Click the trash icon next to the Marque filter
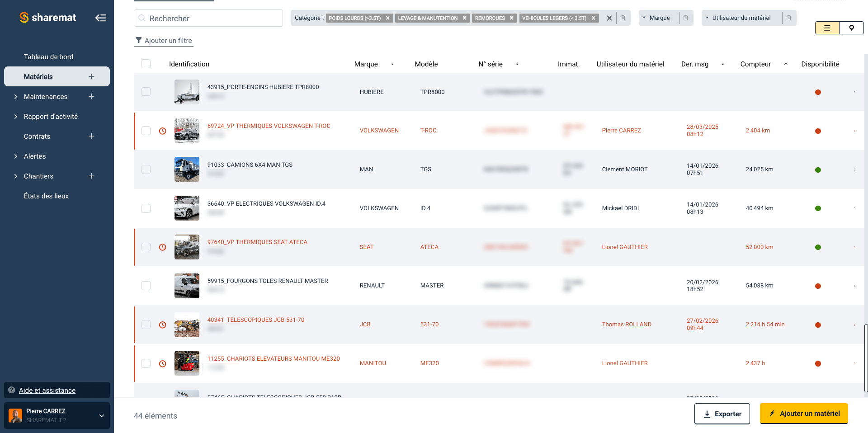The height and width of the screenshot is (433, 868). pos(685,18)
